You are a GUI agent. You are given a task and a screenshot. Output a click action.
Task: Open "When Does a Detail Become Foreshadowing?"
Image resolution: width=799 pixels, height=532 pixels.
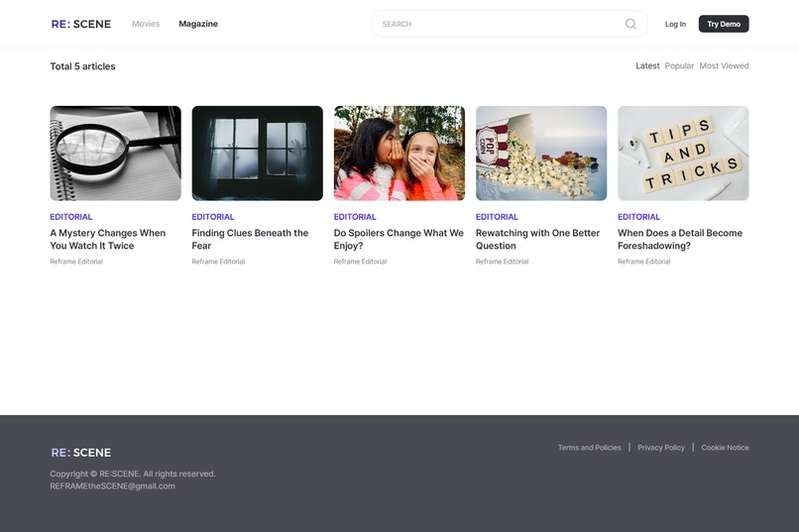[x=680, y=240]
